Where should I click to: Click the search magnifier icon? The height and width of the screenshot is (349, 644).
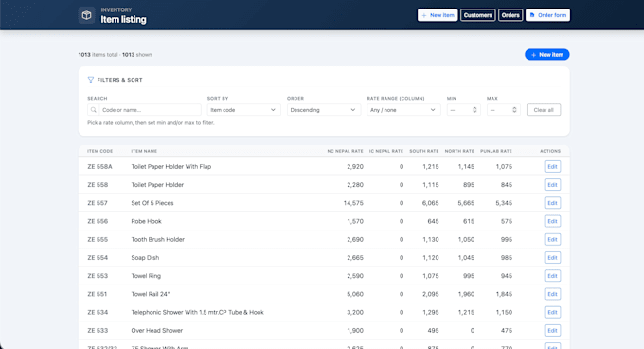tap(94, 110)
